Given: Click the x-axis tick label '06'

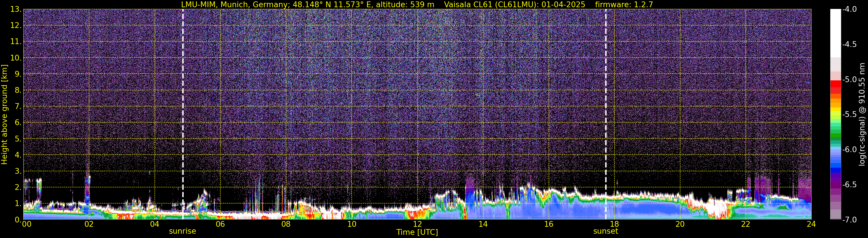Looking at the screenshot, I should click(220, 224).
